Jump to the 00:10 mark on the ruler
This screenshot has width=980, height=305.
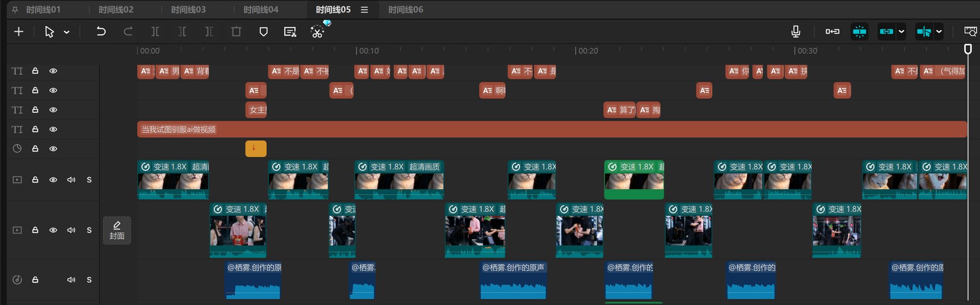tap(369, 51)
